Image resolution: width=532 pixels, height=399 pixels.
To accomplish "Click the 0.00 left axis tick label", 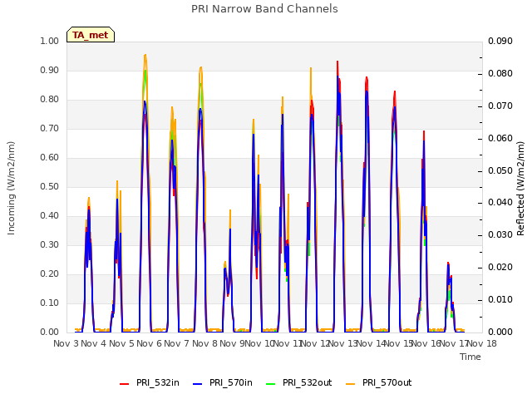I will [50, 332].
